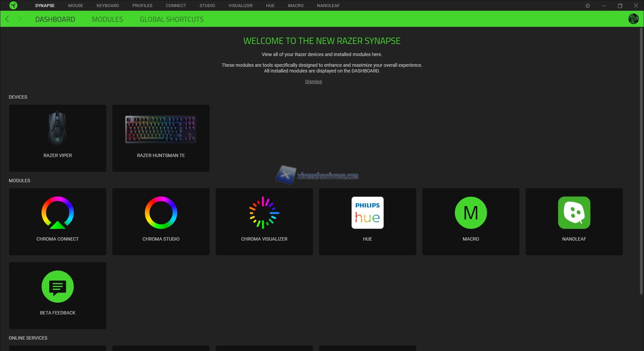Screen dimensions: 644x351
Task: Open the Mouse top menu item
Action: (x=75, y=6)
